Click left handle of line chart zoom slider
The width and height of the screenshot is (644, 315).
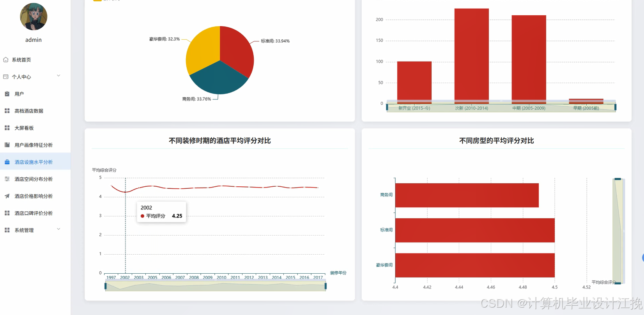106,286
